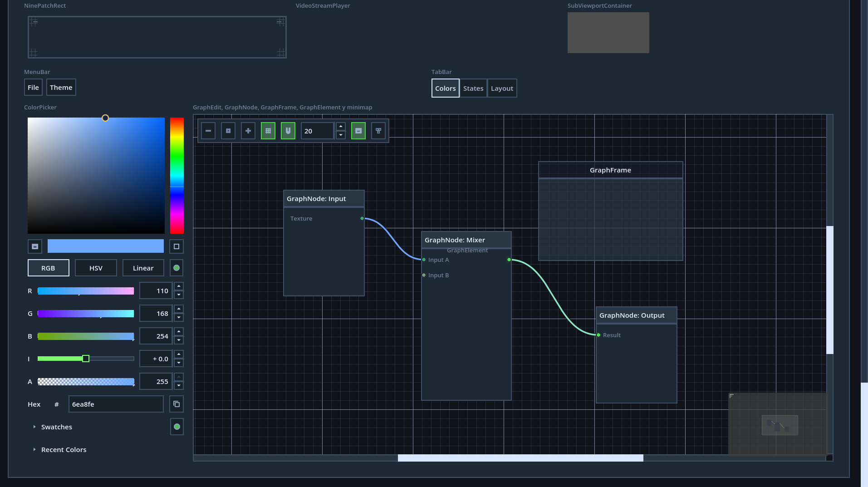The width and height of the screenshot is (868, 487).
Task: Zoom in the GraphEdit with the plus button
Action: (248, 131)
